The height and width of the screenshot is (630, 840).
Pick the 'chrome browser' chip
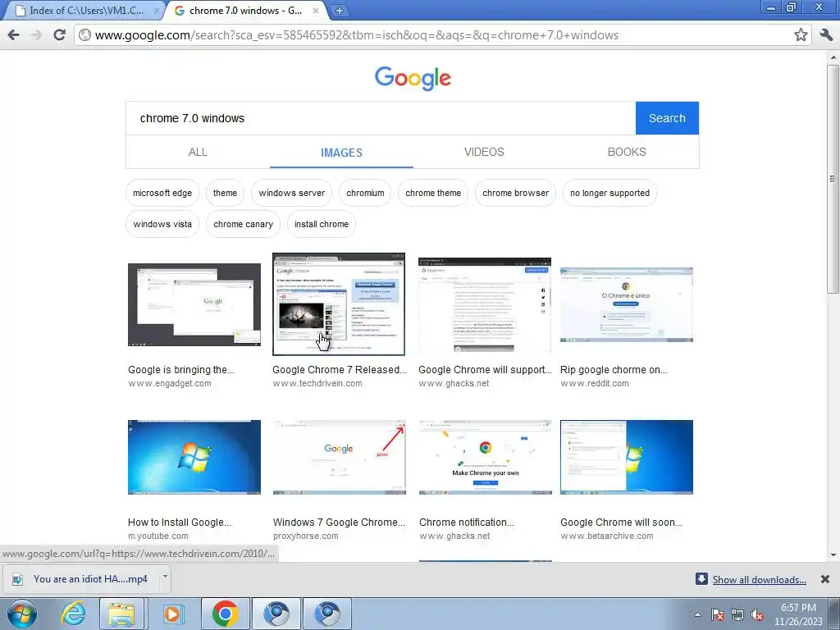click(x=515, y=193)
